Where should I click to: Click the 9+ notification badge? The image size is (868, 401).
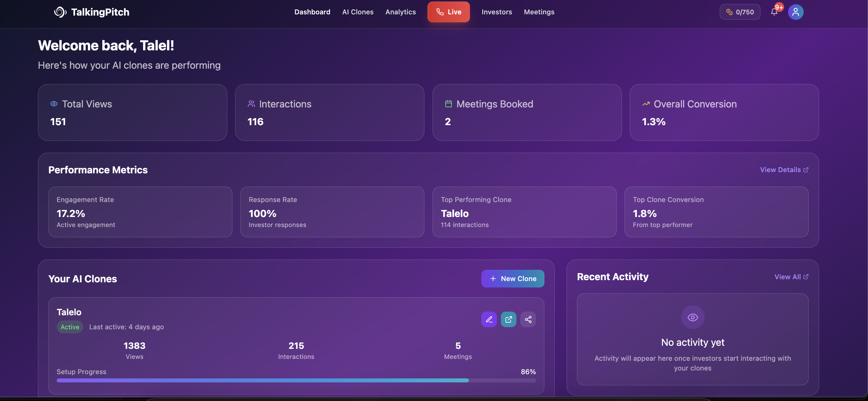(x=779, y=7)
